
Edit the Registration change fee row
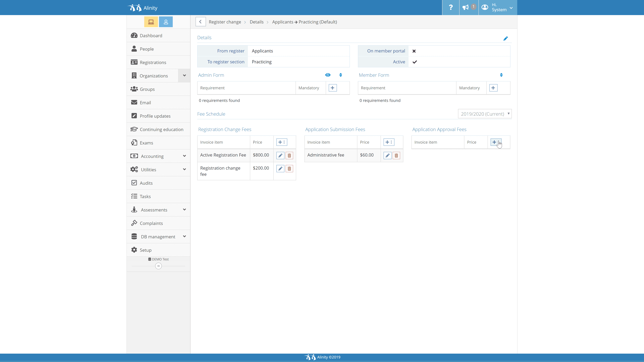[280, 169]
